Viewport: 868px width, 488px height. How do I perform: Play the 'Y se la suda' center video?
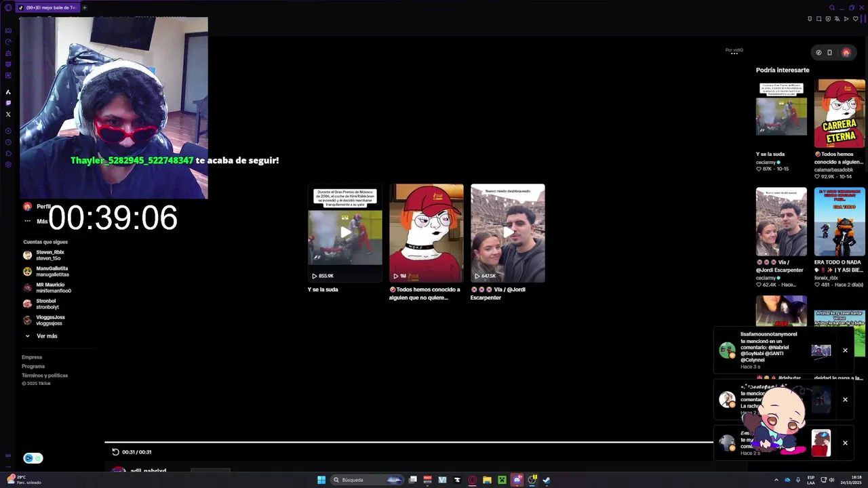click(344, 232)
